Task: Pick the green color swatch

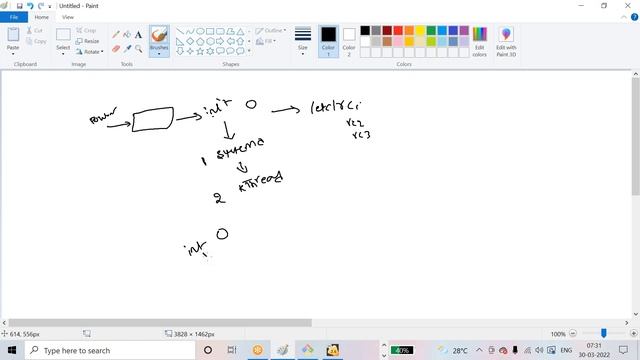Action: [x=431, y=31]
